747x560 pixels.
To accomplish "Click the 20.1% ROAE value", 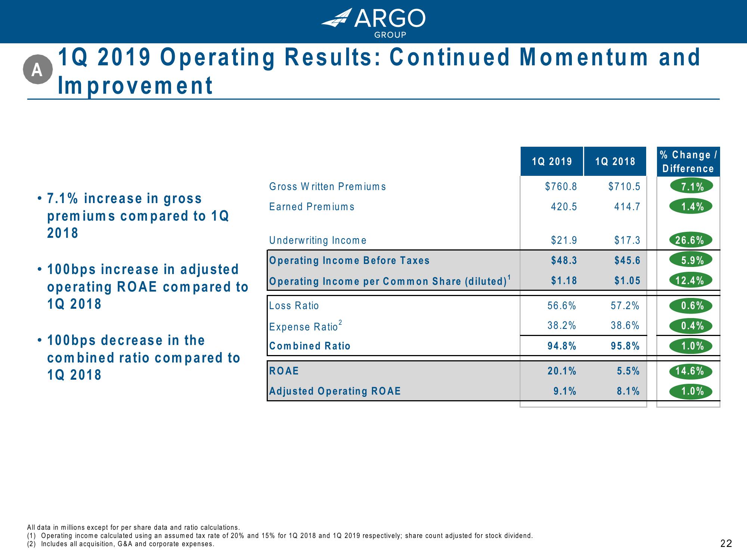I will (562, 371).
